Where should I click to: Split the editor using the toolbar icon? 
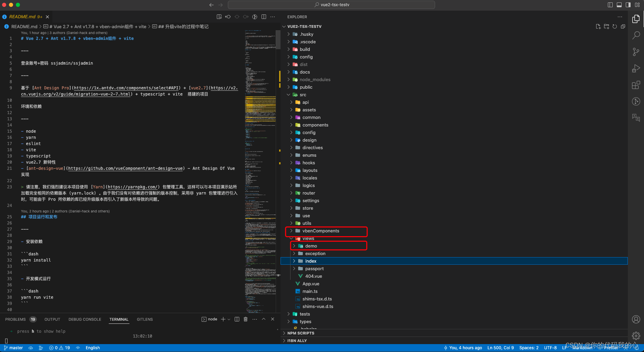[x=264, y=16]
